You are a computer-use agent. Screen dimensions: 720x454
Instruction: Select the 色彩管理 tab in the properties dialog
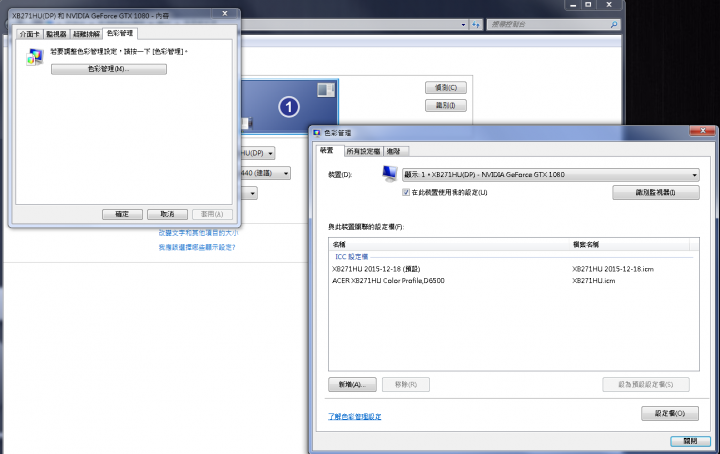pyautogui.click(x=120, y=33)
